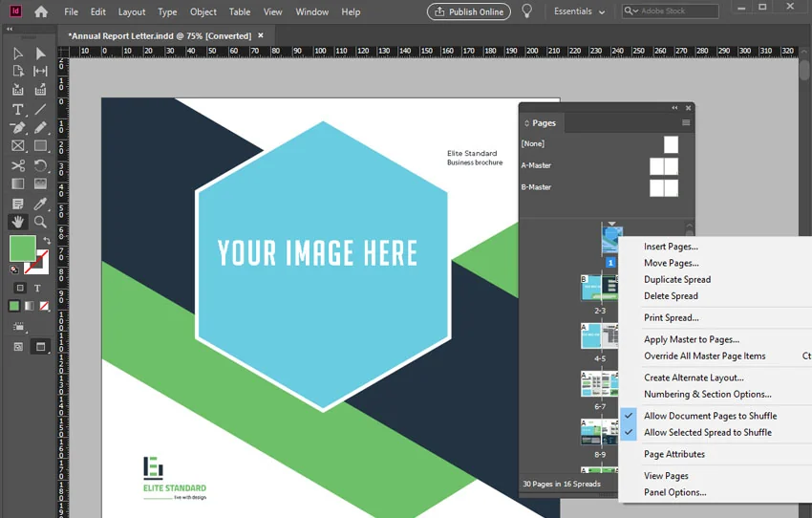Go to the Home screen icon
Viewport: 812px width, 518px height.
pyautogui.click(x=41, y=11)
